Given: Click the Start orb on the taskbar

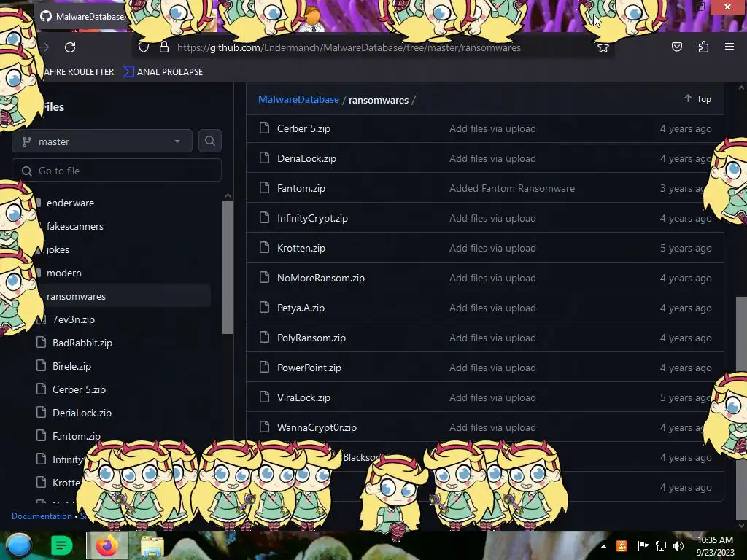Looking at the screenshot, I should tap(18, 545).
